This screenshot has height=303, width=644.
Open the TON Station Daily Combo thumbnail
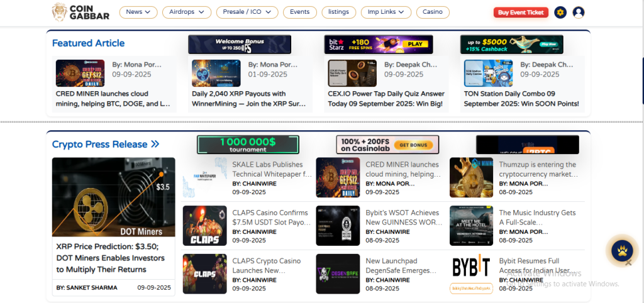(x=488, y=74)
